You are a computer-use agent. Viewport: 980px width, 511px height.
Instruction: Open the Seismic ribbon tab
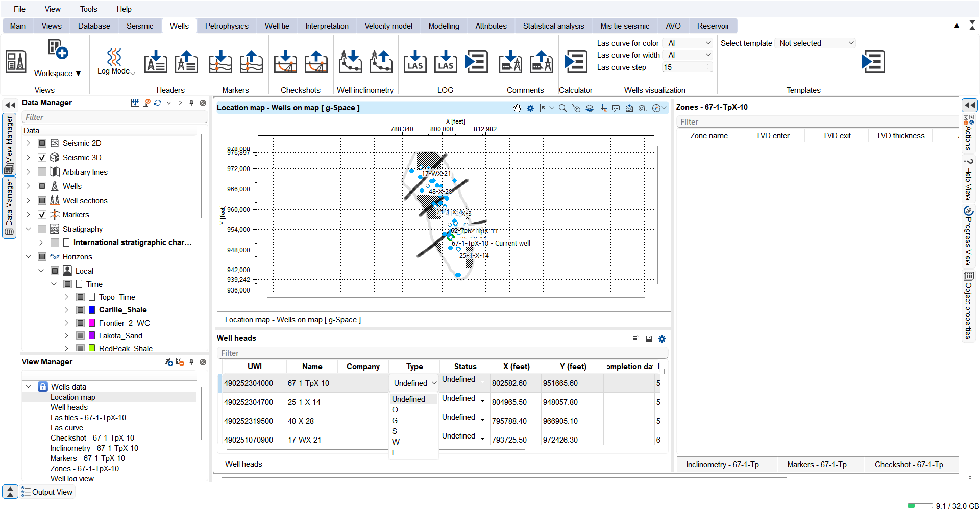[x=140, y=26]
